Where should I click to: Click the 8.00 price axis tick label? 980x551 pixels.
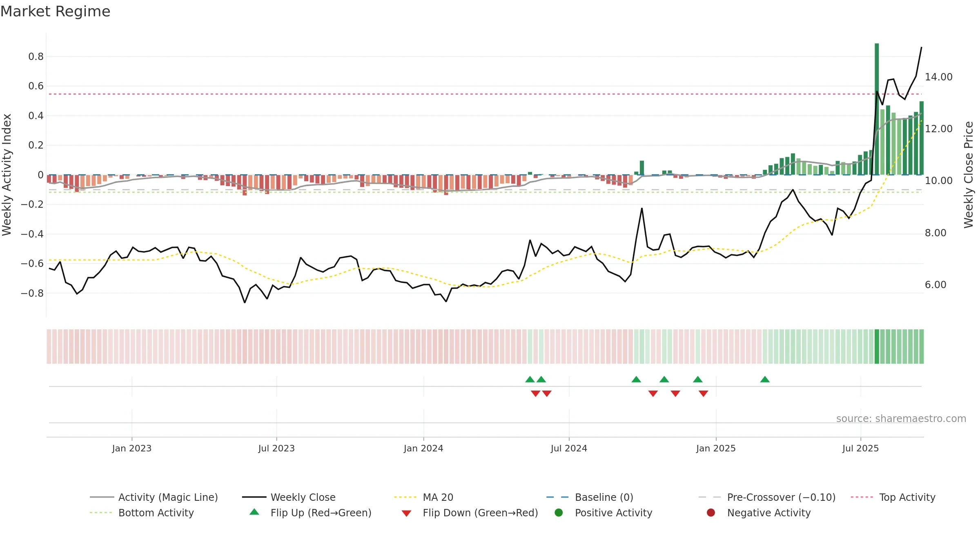coord(935,233)
